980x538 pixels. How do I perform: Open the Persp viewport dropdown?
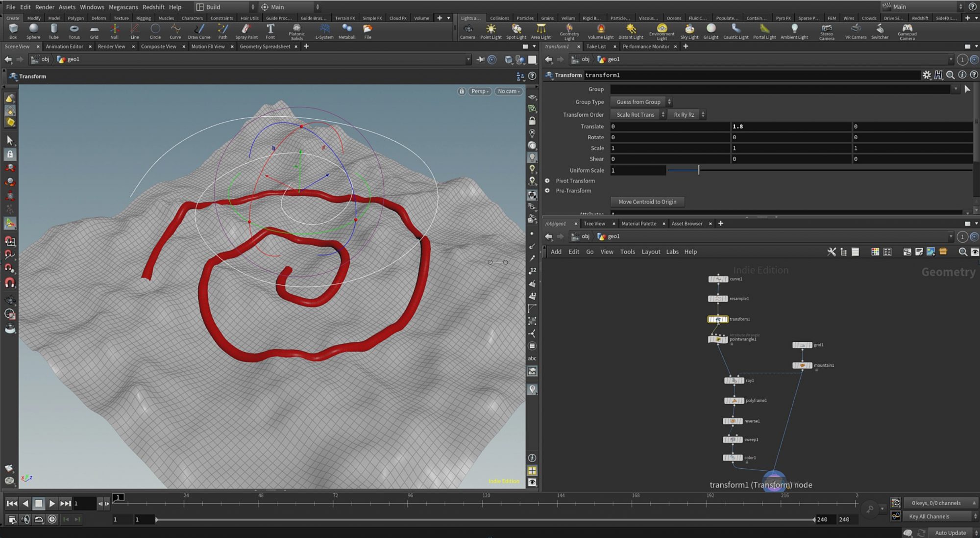tap(480, 91)
